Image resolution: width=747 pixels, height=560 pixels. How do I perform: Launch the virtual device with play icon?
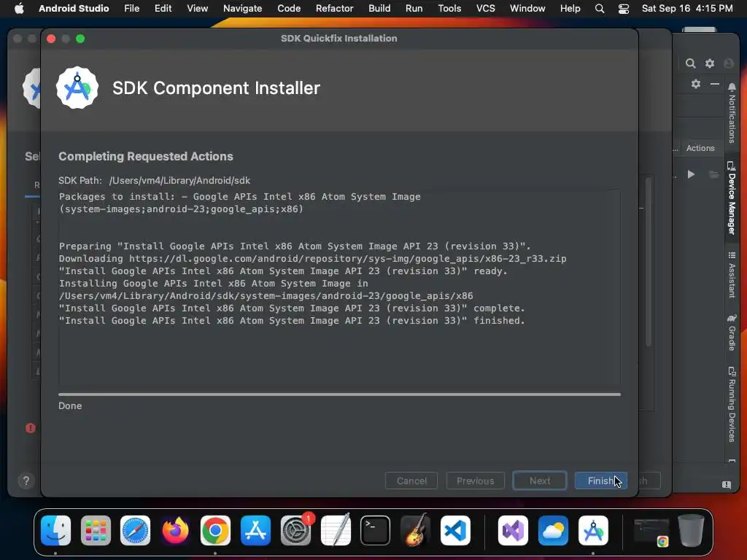691,174
